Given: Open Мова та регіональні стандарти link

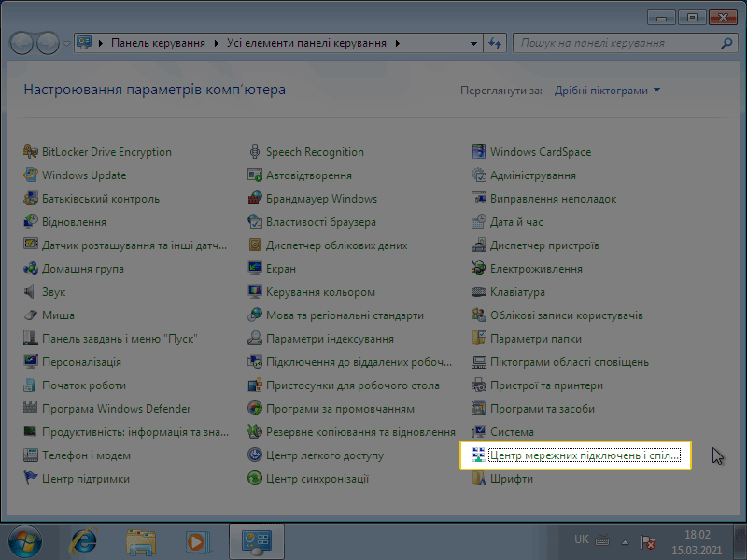Looking at the screenshot, I should 345,315.
